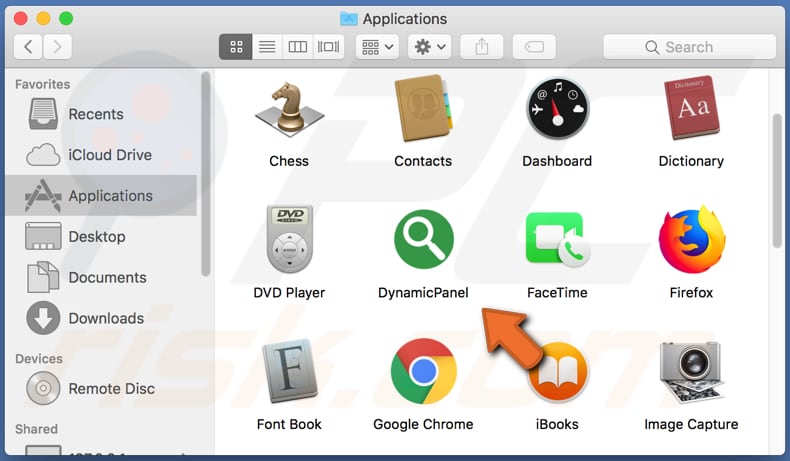Click the green zoom window button
This screenshot has width=790, height=461.
[66, 19]
